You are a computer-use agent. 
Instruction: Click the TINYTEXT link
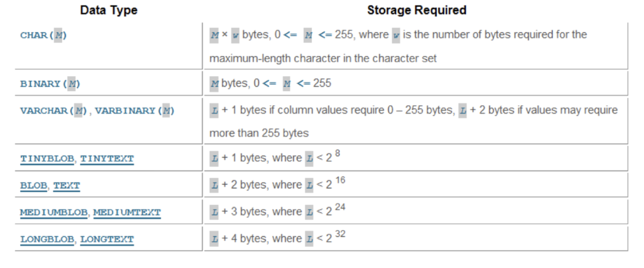point(107,159)
